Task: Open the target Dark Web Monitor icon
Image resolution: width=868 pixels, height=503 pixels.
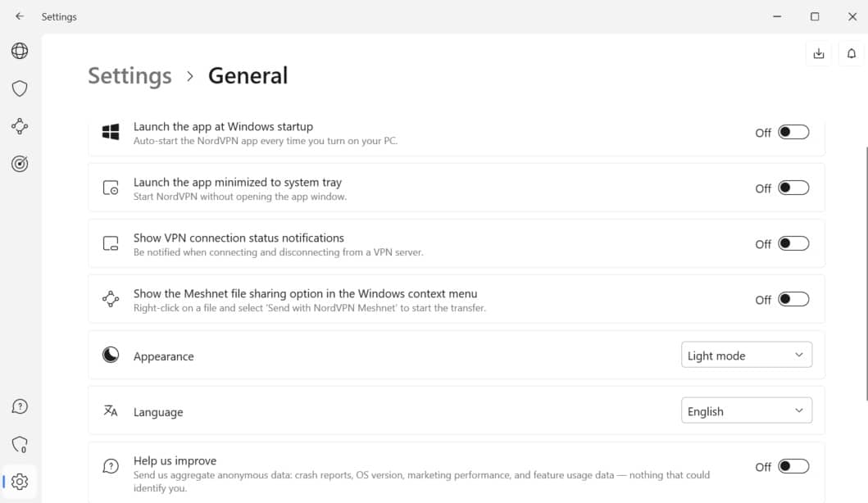Action: pyautogui.click(x=20, y=164)
